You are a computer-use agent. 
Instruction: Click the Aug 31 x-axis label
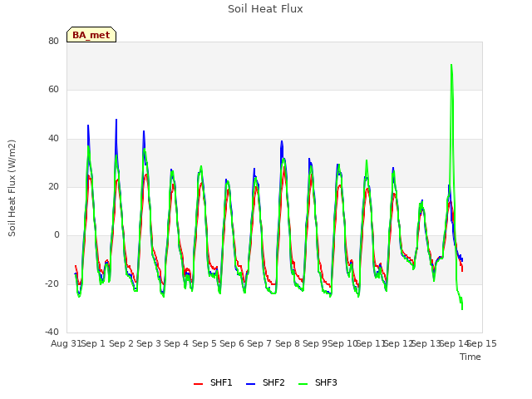tap(66, 343)
